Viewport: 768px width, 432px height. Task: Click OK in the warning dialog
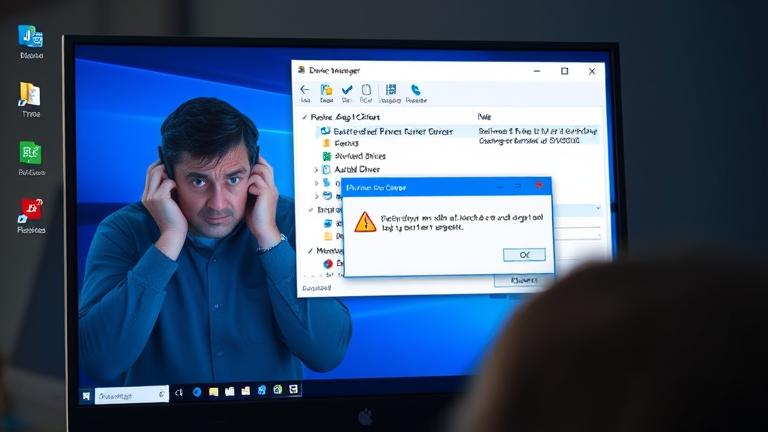point(524,255)
